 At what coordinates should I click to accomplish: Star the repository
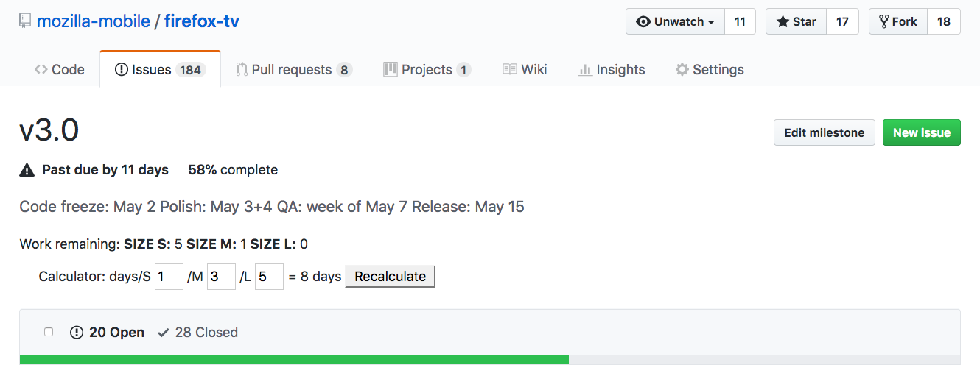(x=797, y=21)
